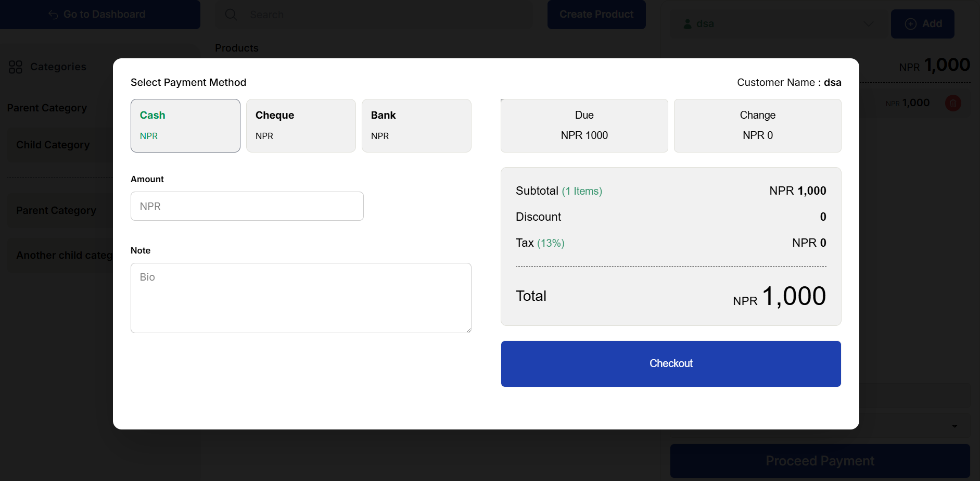The image size is (980, 481).
Task: Click the plus icon on the Add button
Action: click(911, 23)
